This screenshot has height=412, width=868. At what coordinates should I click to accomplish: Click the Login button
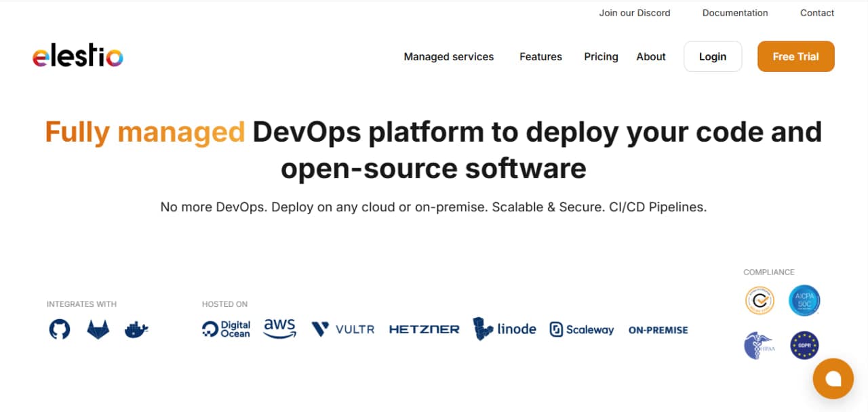click(x=713, y=56)
